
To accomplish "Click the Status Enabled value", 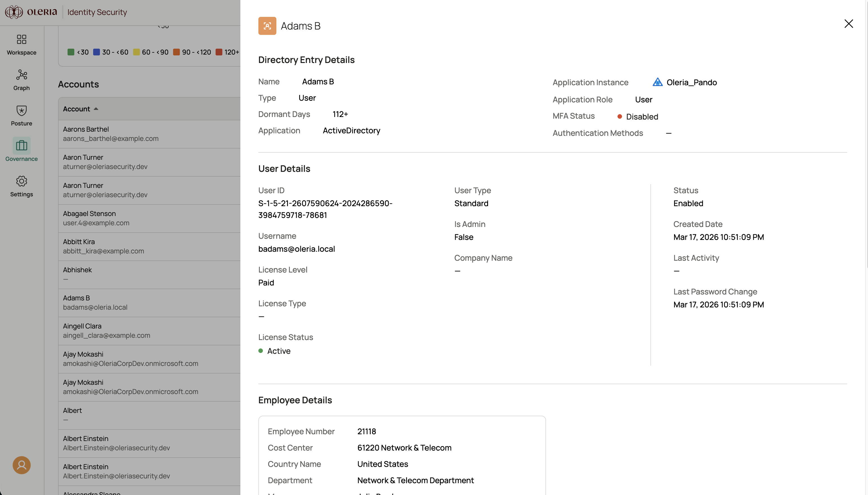I will coord(688,203).
